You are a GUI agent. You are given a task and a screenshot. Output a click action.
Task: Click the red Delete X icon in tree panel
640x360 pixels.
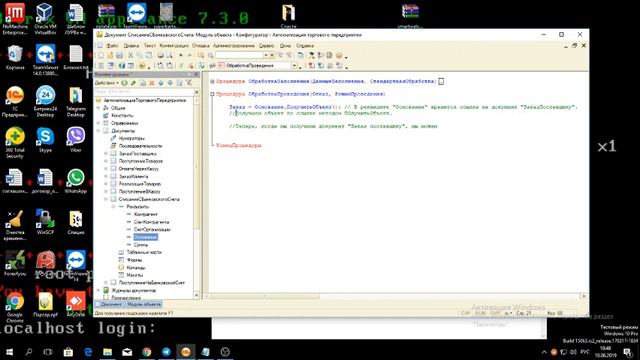[x=152, y=83]
